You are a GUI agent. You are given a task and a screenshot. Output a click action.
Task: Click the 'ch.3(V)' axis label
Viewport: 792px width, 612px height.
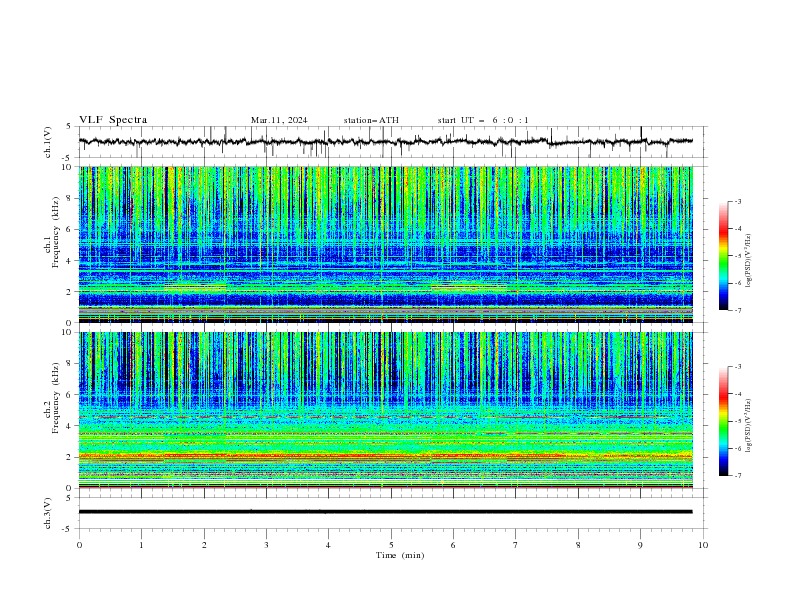pyautogui.click(x=47, y=513)
